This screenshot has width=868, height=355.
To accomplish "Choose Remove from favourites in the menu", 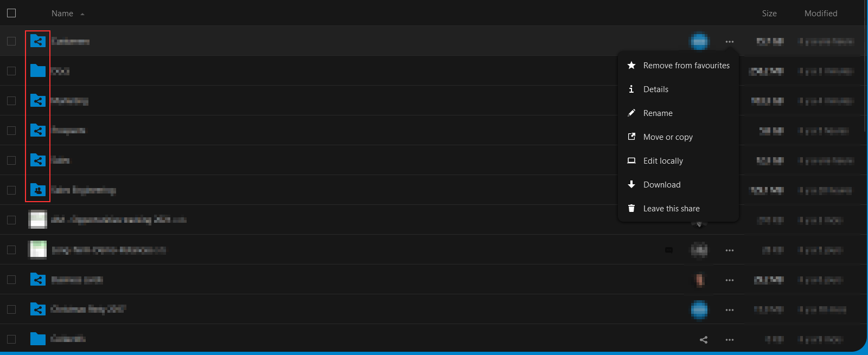I will click(x=686, y=65).
